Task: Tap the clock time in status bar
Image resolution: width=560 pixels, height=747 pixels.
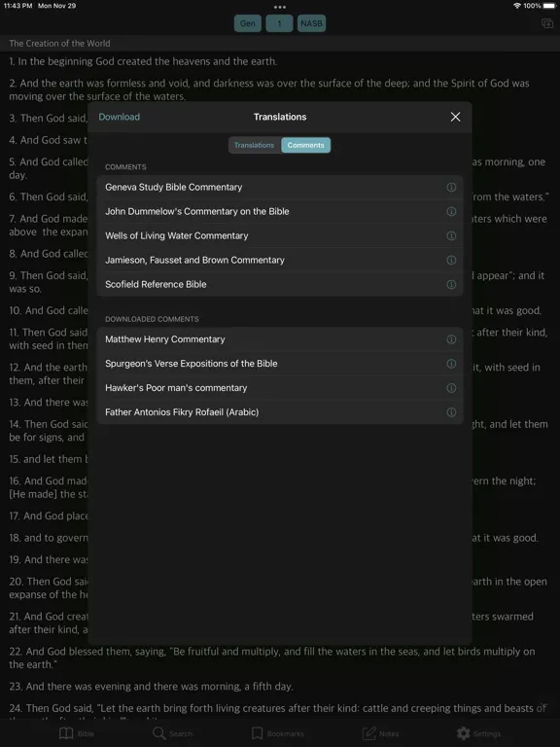Action: tap(17, 6)
